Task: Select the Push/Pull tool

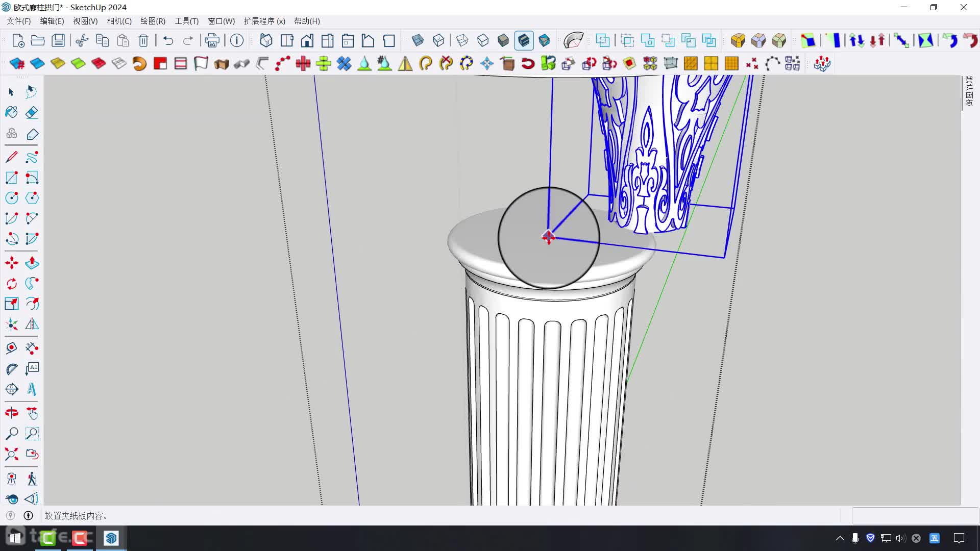Action: coord(32,263)
